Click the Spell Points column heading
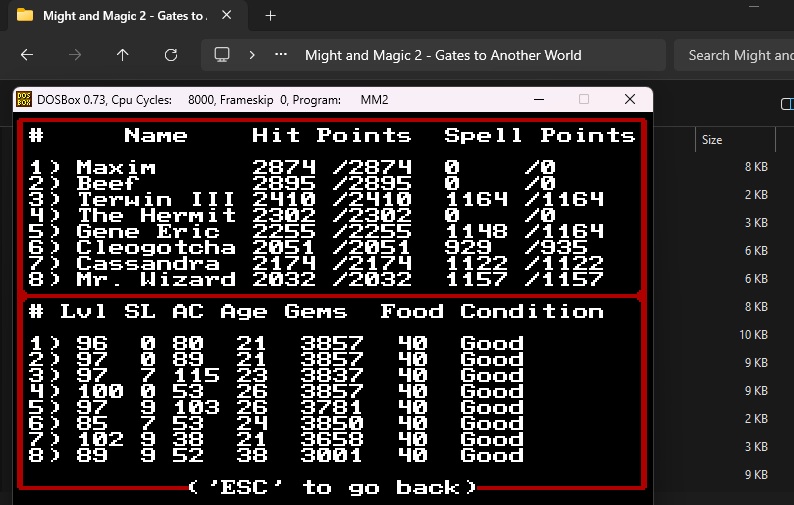 tap(539, 135)
